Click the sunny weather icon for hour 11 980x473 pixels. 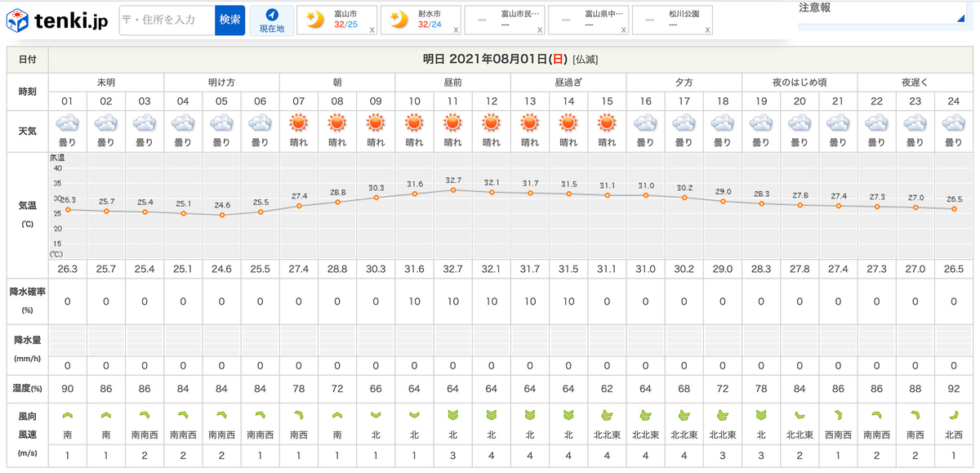(452, 123)
